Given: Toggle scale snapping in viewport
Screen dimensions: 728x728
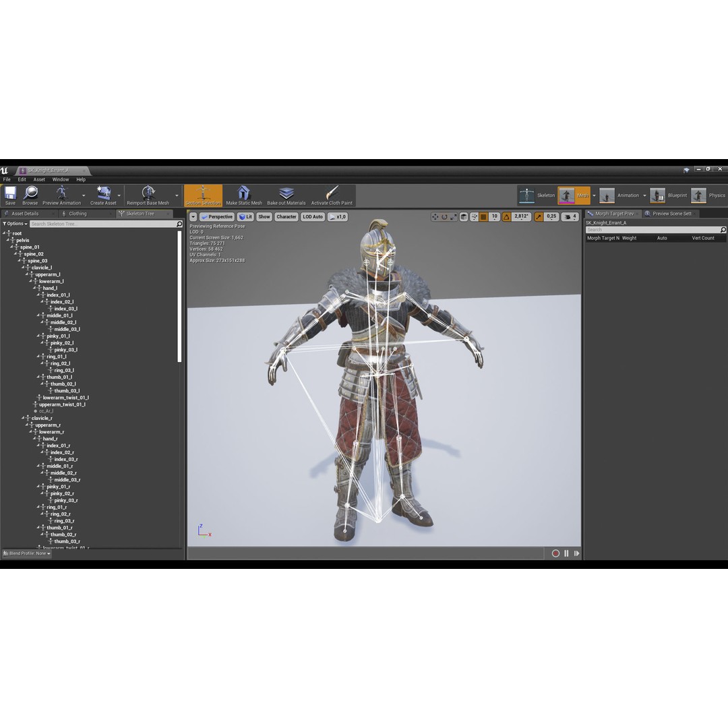Looking at the screenshot, I should tap(539, 217).
